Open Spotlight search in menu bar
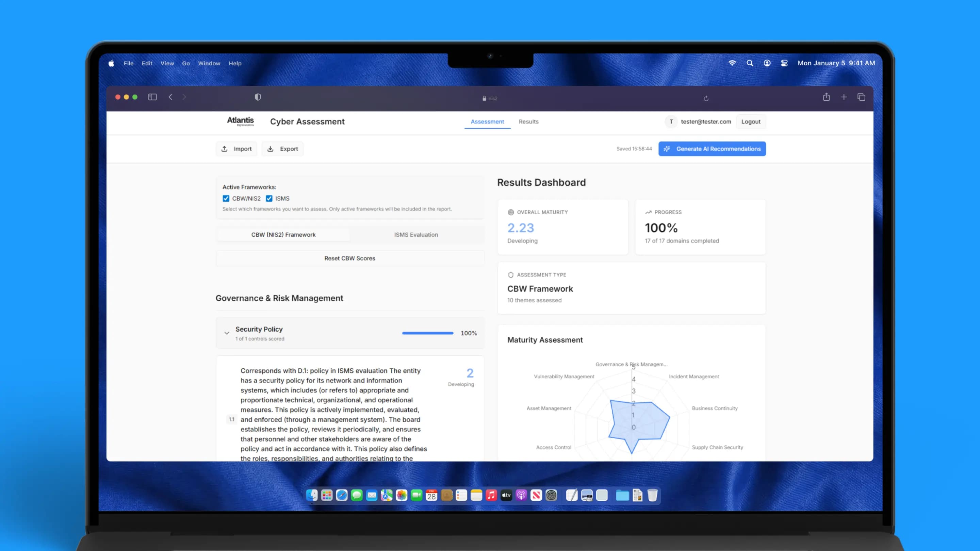This screenshot has width=980, height=551. tap(750, 63)
